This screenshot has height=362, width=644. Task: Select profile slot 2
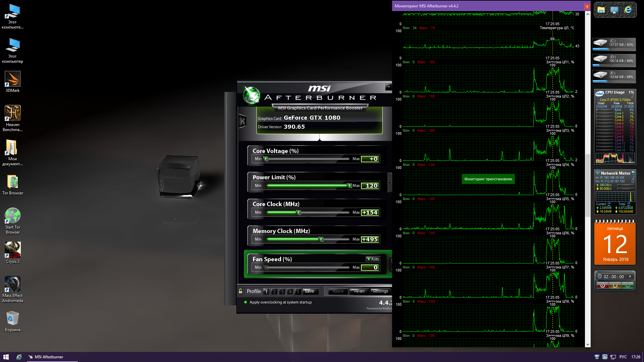pos(274,291)
